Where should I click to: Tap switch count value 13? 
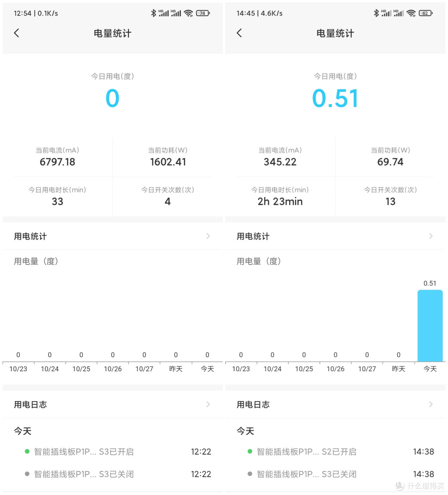click(x=390, y=201)
